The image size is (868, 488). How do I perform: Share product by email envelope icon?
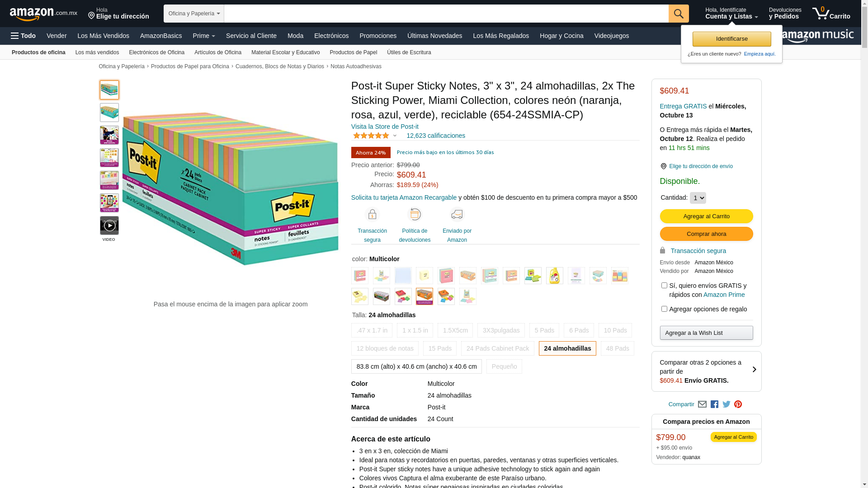click(x=702, y=404)
